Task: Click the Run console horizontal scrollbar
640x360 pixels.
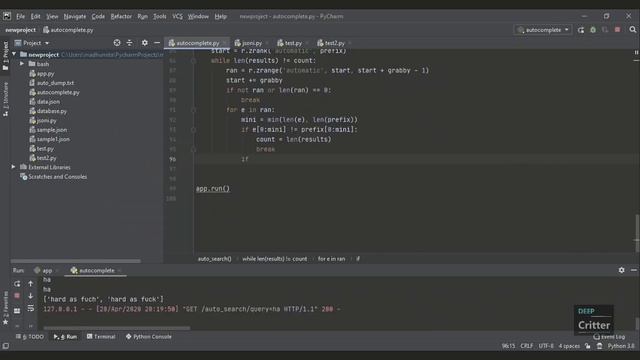Action: pos(117,328)
